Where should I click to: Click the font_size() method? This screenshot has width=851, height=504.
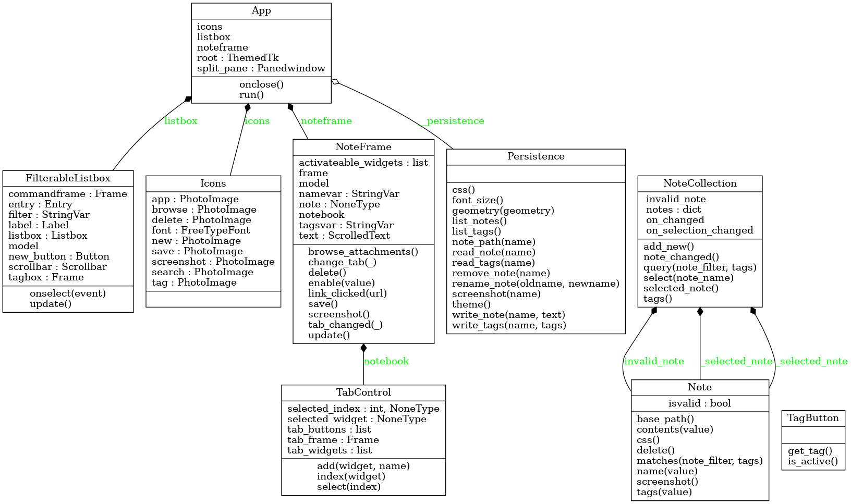coord(478,200)
